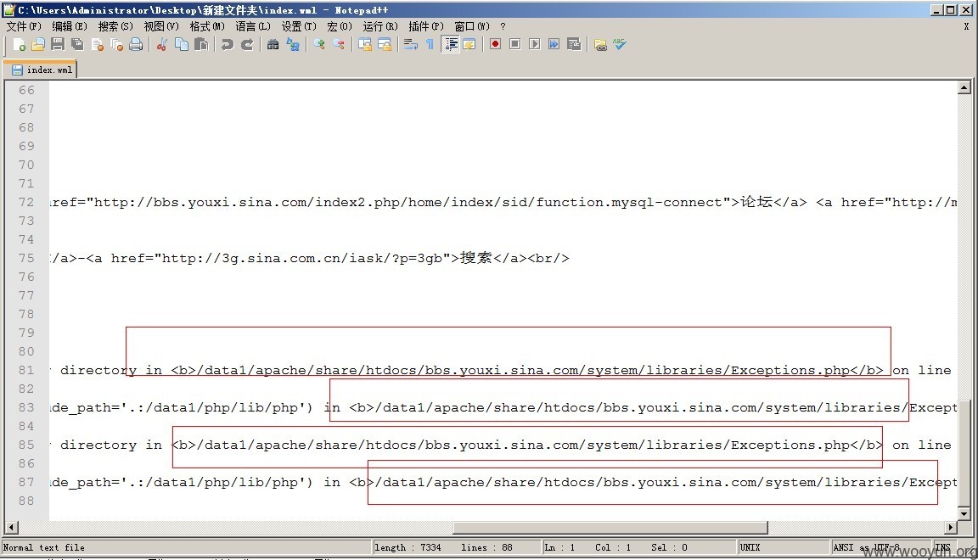
Task: Save the file with the floppy icon
Action: pos(58,44)
